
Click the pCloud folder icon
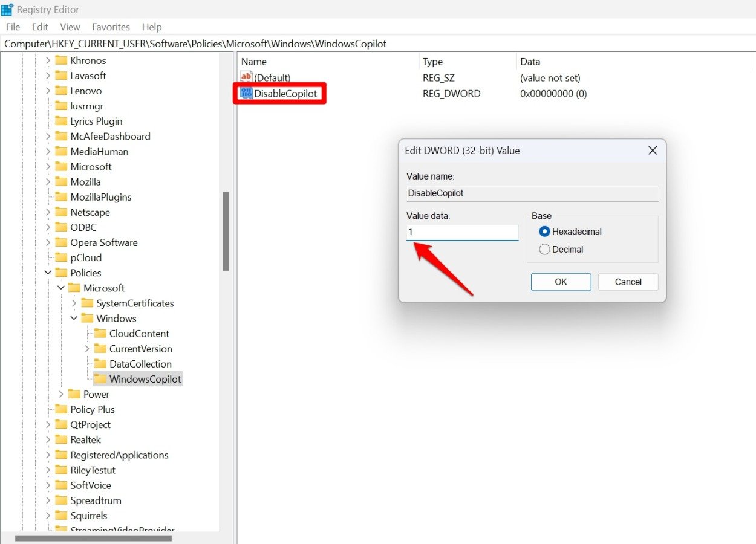pos(60,257)
